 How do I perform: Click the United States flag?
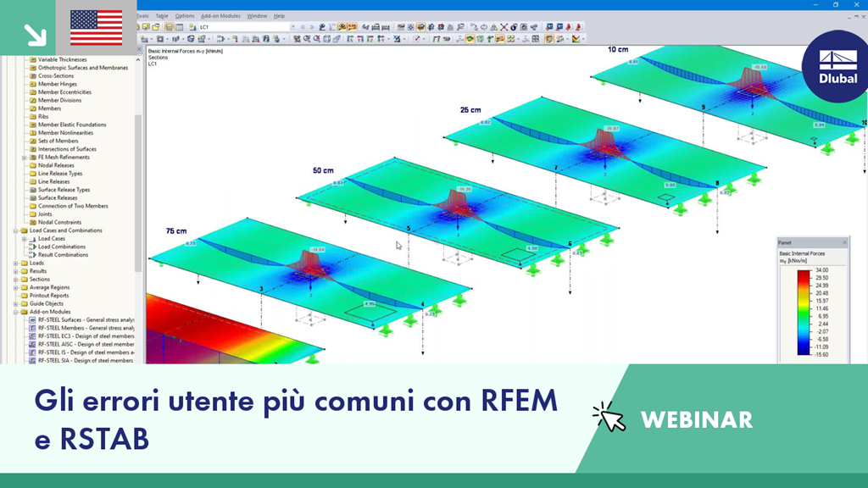(97, 28)
